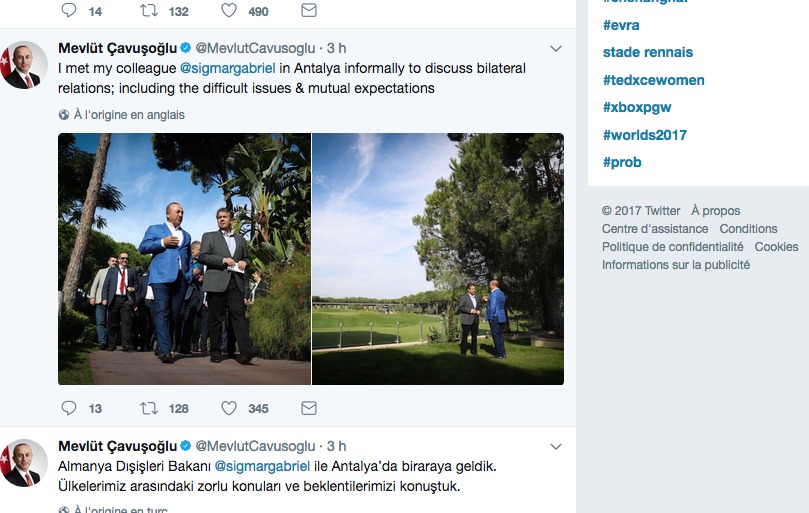Open Politique de confidentialité footer link
Screen dimensions: 809x513
672,247
